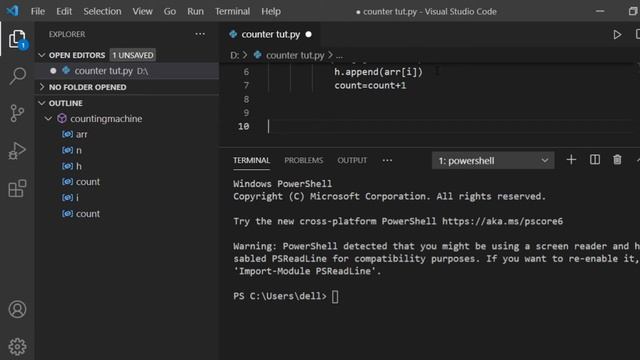Click line number 10 in gutter
Viewport: 640px width, 360px height.
[x=244, y=127]
